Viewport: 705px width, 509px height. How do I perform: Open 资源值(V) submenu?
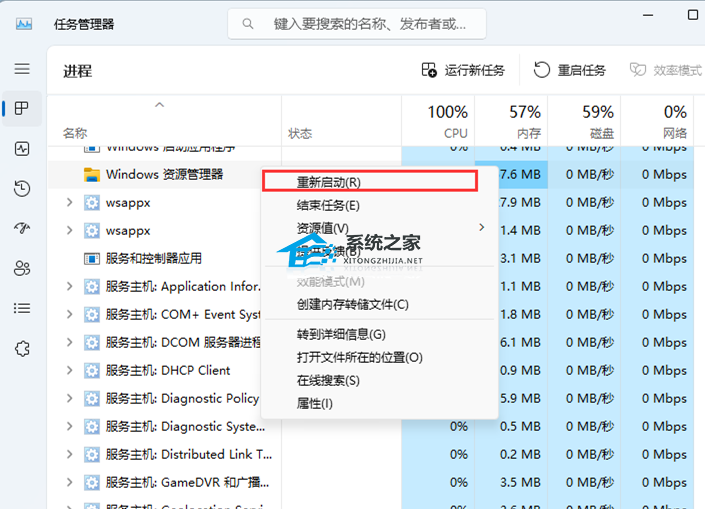click(379, 228)
